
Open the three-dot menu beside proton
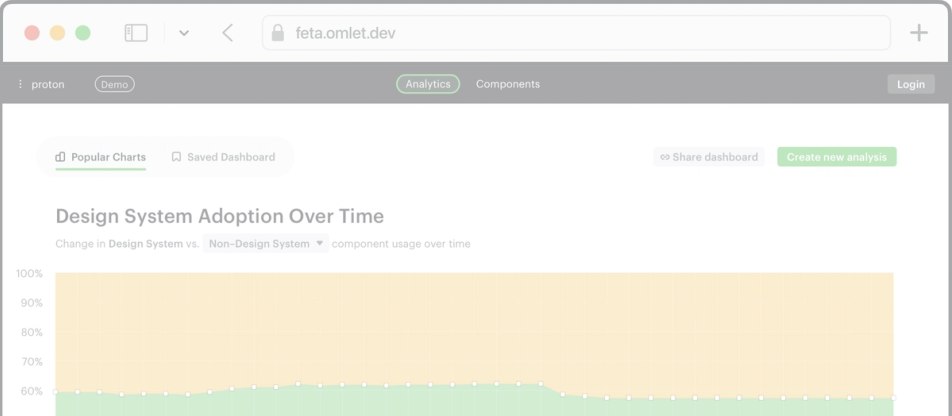point(20,84)
